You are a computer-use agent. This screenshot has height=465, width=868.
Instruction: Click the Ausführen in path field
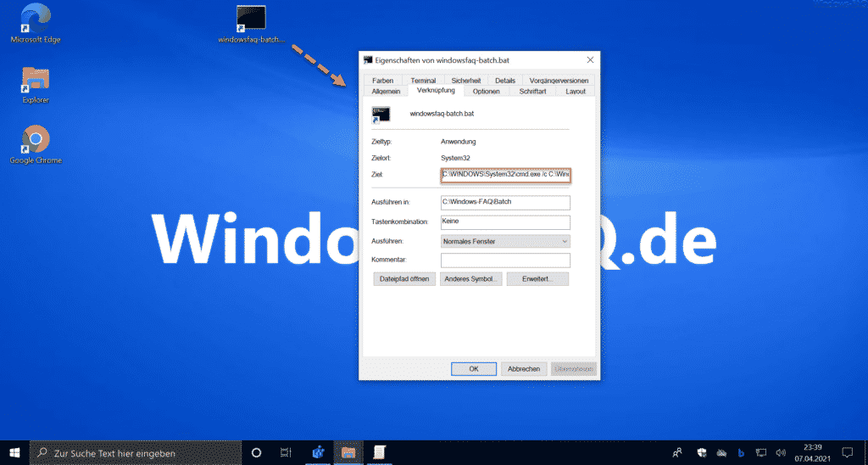pyautogui.click(x=505, y=202)
